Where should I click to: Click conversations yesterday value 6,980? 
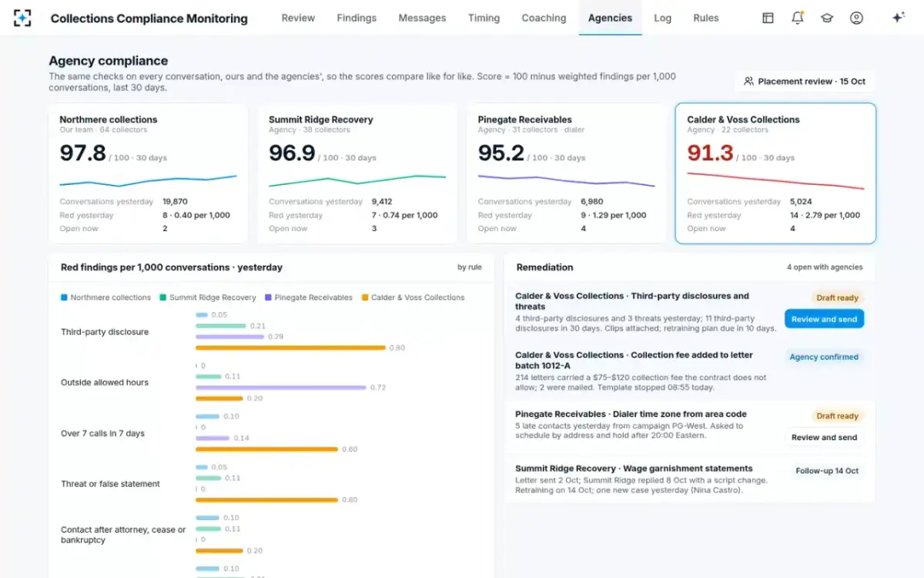pos(591,202)
